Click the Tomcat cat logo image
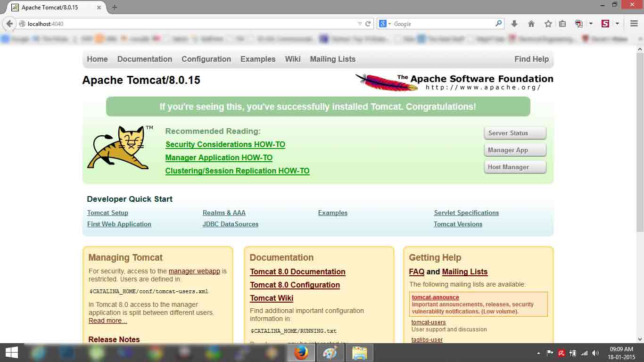The width and height of the screenshot is (644, 362). pyautogui.click(x=120, y=147)
